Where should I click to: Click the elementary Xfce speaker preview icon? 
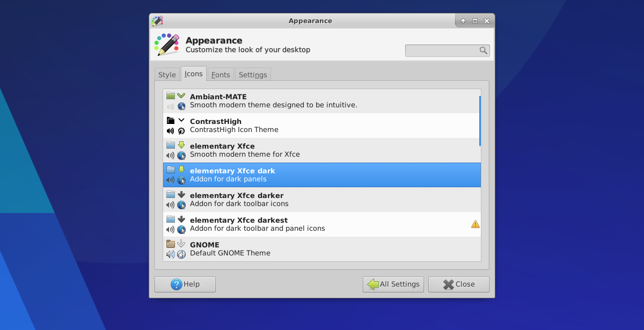click(171, 156)
